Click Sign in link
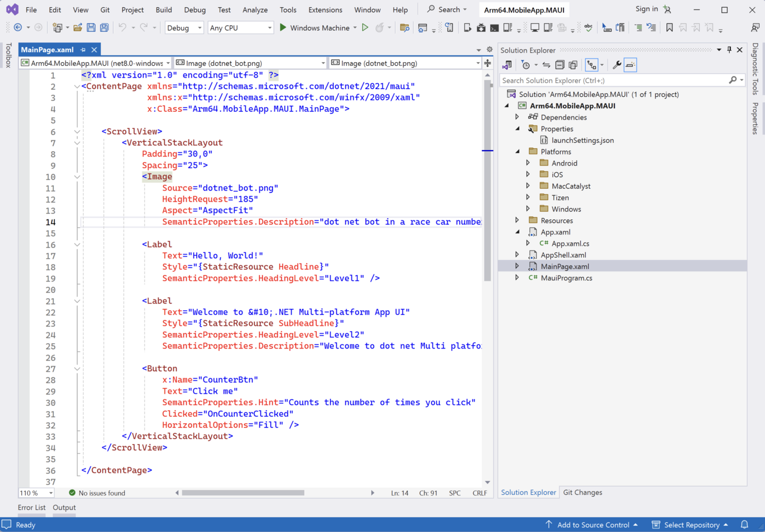 (646, 9)
